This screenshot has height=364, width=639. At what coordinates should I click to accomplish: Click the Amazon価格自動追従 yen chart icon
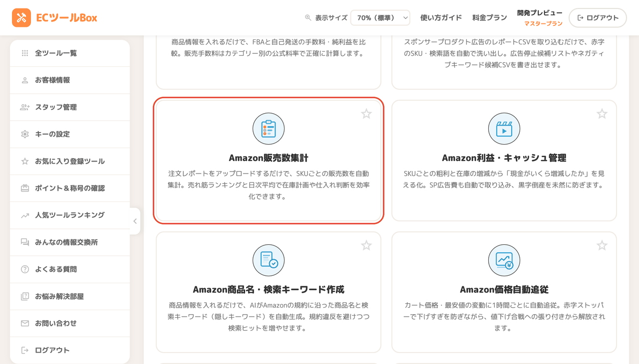504,260
